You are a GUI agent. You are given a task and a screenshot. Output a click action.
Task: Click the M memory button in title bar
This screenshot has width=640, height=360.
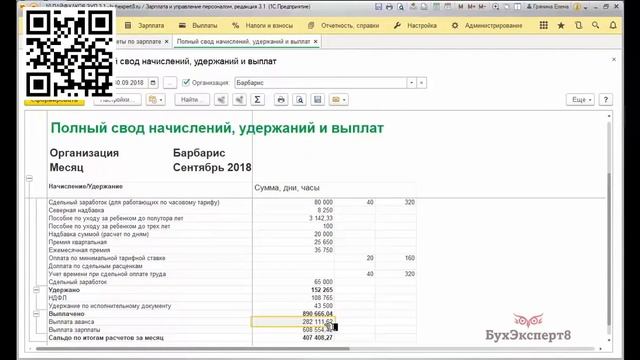pyautogui.click(x=461, y=7)
